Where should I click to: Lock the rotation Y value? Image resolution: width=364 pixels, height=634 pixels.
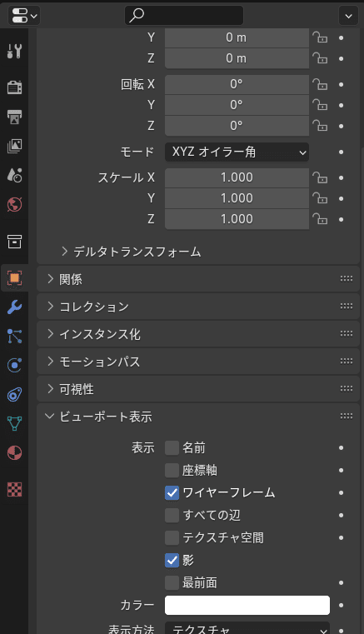[x=320, y=105]
